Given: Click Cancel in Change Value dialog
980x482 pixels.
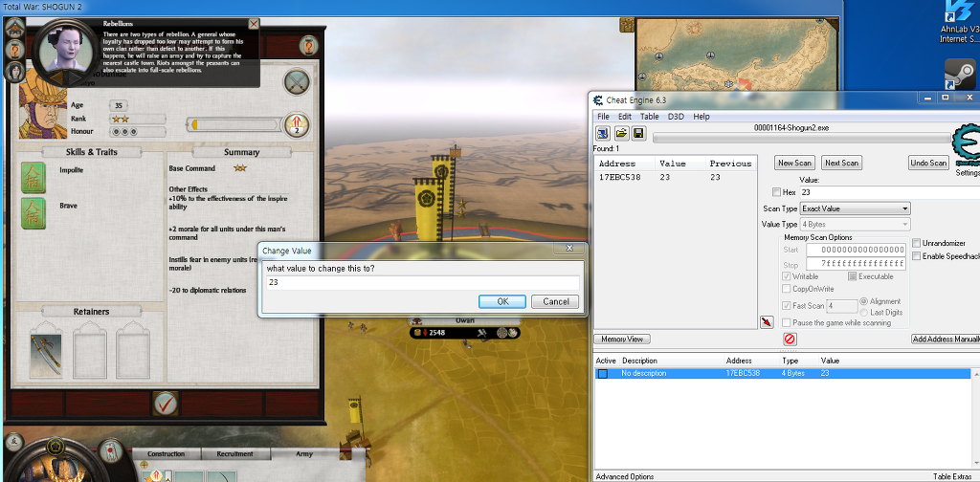Looking at the screenshot, I should 556,301.
